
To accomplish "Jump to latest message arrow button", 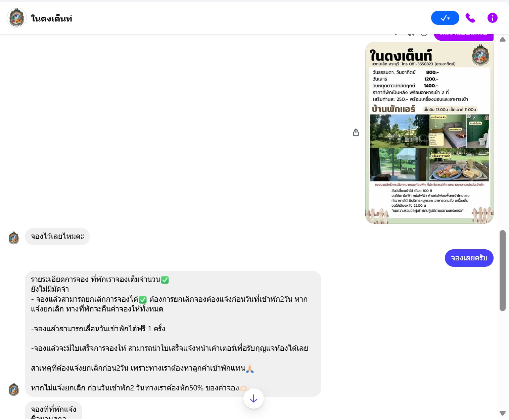I will (x=253, y=398).
